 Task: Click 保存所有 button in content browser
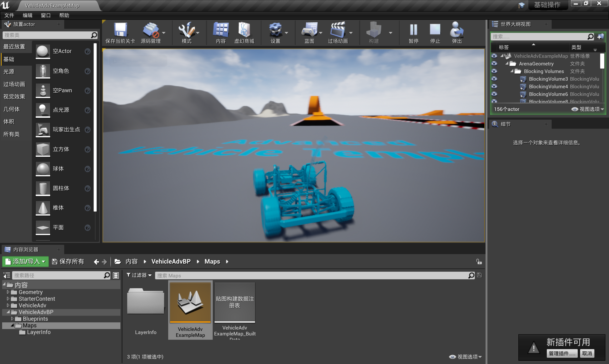click(68, 261)
